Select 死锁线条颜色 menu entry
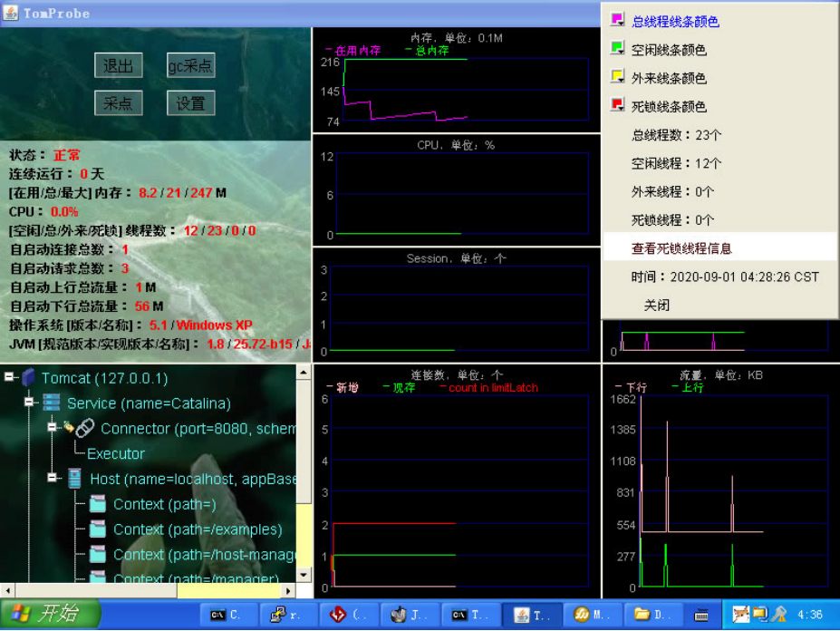Image resolution: width=840 pixels, height=631 pixels. click(x=719, y=107)
